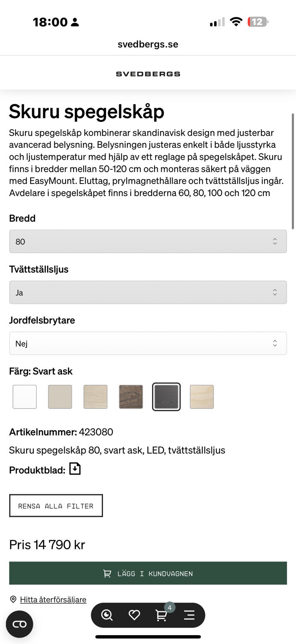Click the cart icon inside the green button

(x=107, y=573)
